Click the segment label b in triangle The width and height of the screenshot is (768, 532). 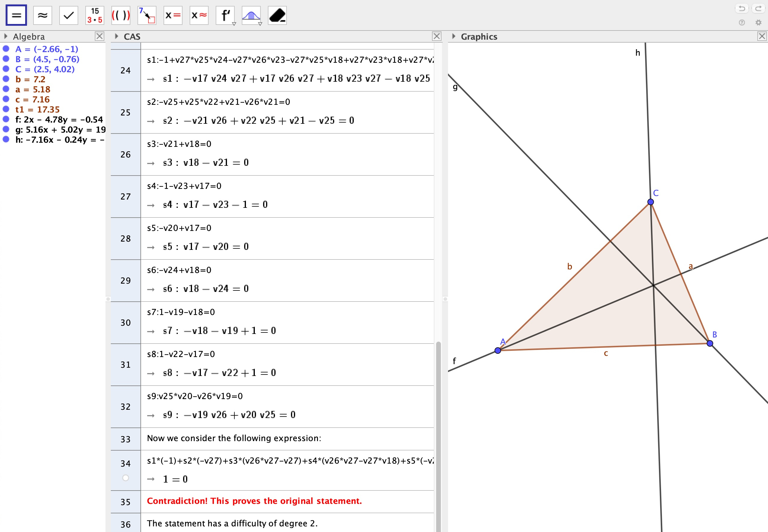coord(569,266)
